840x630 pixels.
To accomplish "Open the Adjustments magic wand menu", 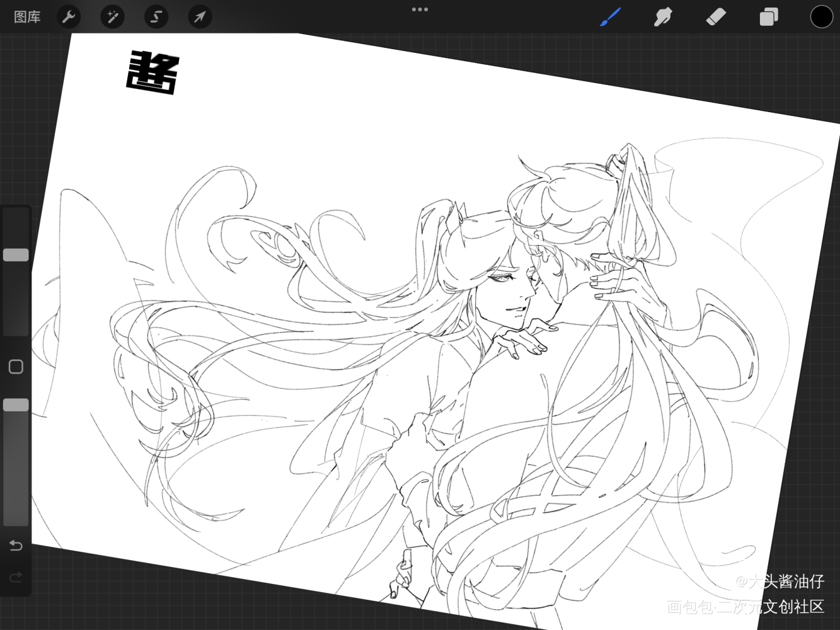I will [112, 17].
